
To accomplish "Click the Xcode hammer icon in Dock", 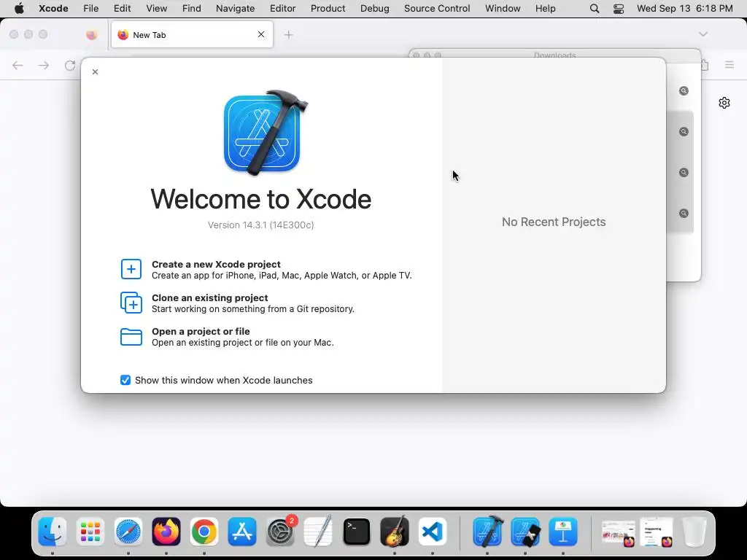I will [x=487, y=532].
